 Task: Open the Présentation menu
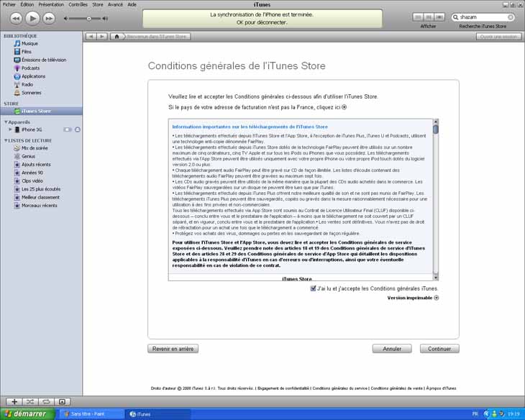click(51, 4)
